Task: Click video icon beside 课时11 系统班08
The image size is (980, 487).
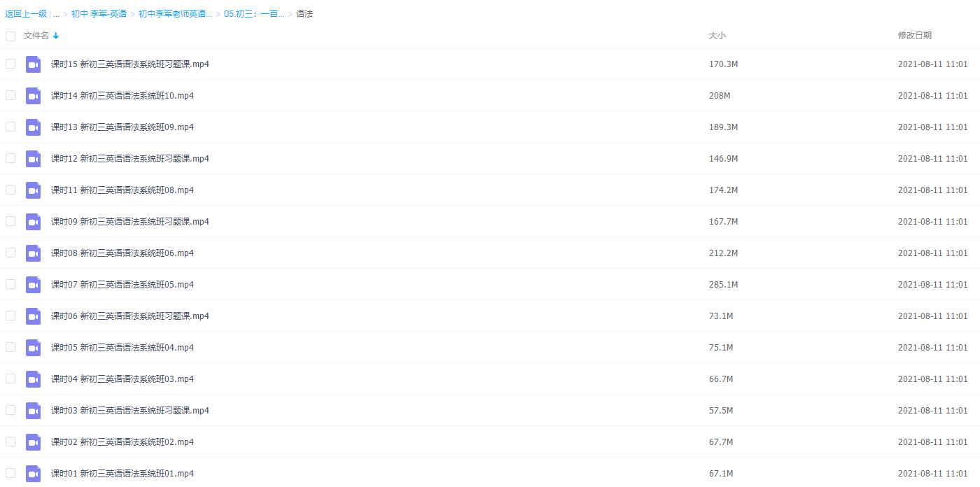Action: point(33,190)
